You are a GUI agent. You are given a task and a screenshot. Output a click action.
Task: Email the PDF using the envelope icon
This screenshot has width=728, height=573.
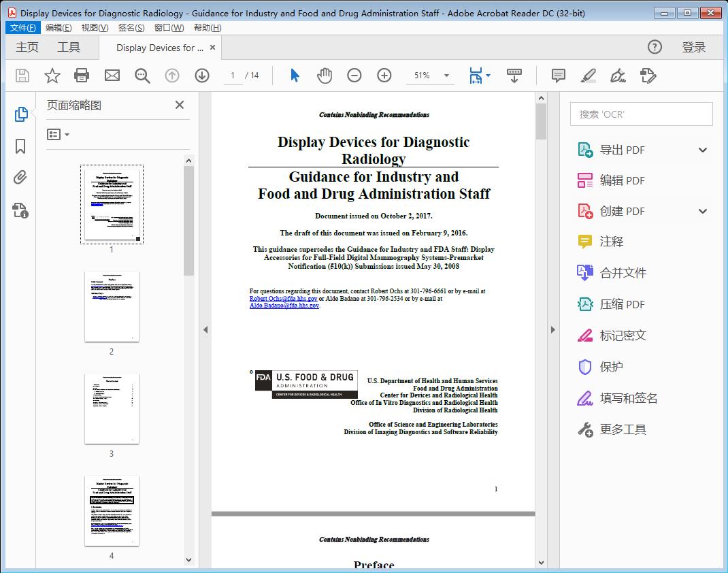tap(112, 76)
